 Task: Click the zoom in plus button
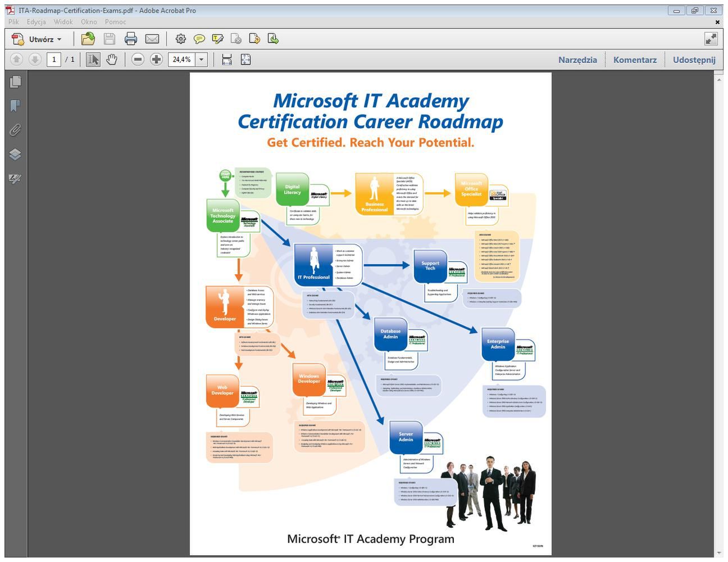point(157,59)
